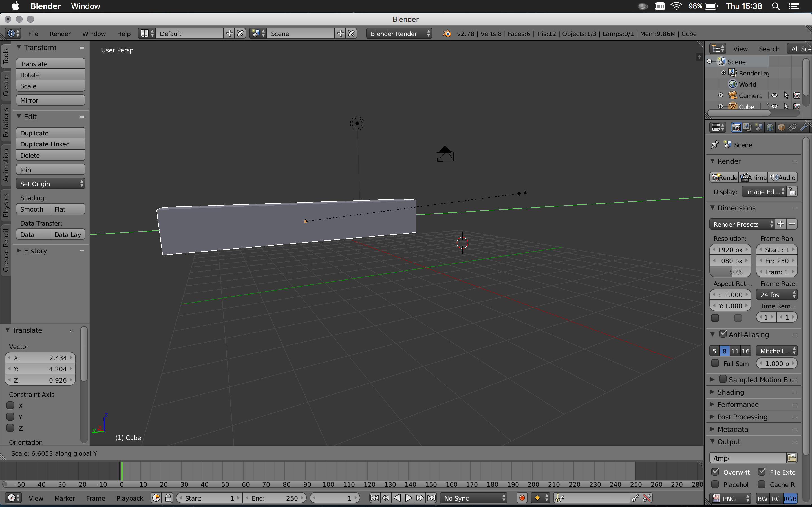This screenshot has height=507, width=812.
Task: Click the Smooth shading button
Action: coord(32,209)
